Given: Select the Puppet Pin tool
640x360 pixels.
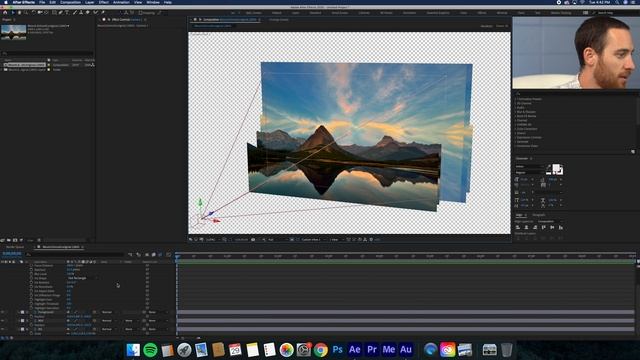Looking at the screenshot, I should [x=103, y=13].
